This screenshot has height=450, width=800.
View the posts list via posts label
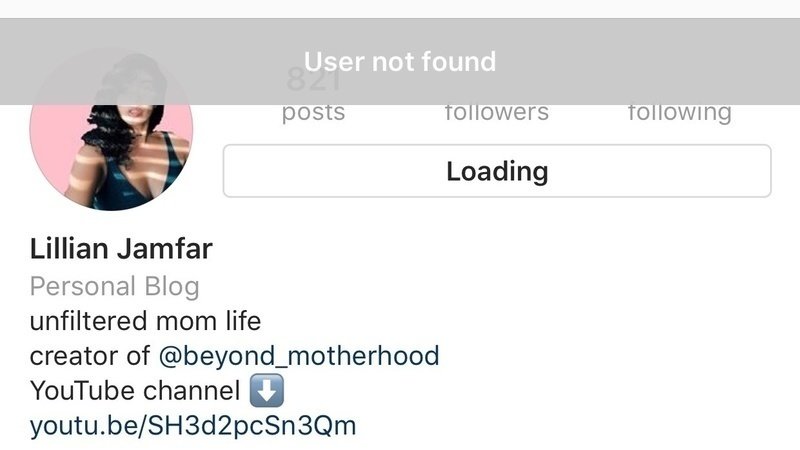point(313,112)
